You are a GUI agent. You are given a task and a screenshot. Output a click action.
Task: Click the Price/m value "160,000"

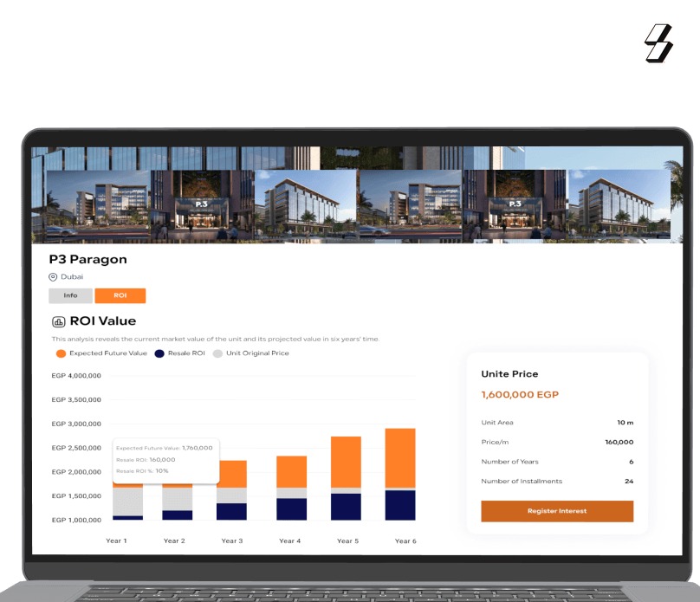(x=619, y=443)
